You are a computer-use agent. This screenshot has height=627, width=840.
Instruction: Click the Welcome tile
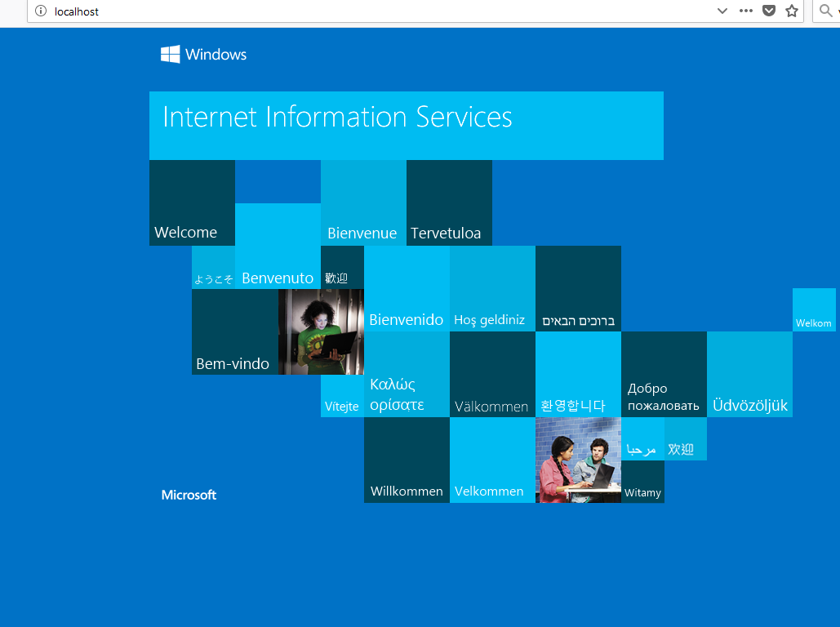(x=192, y=202)
